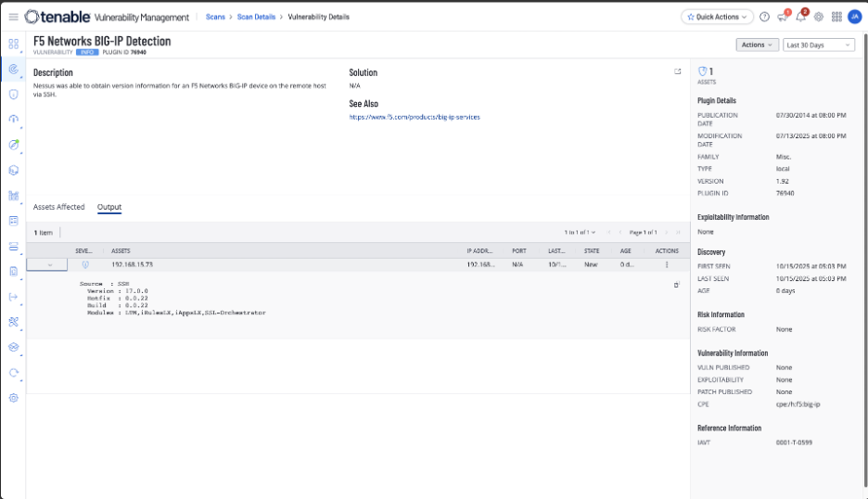Expand the Actions dropdown button

coord(757,45)
